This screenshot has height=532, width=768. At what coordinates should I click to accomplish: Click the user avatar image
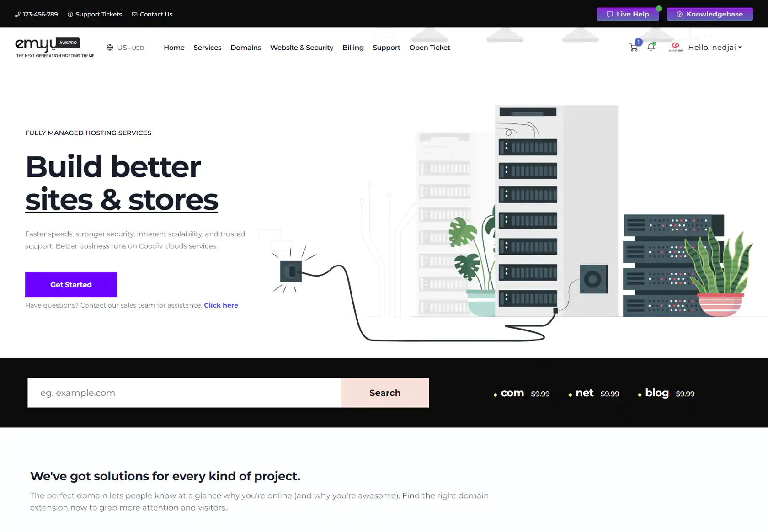pyautogui.click(x=676, y=47)
